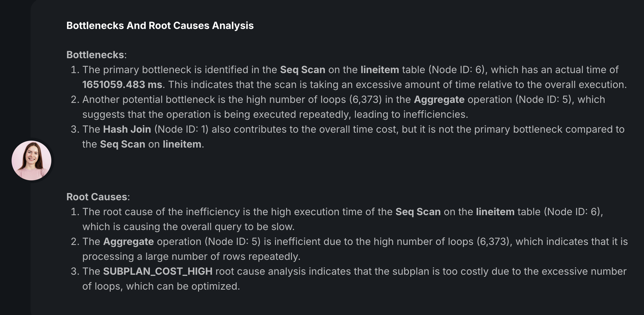Viewport: 644px width, 315px height.
Task: Click bold Aggregate in second root cause
Action: (129, 241)
